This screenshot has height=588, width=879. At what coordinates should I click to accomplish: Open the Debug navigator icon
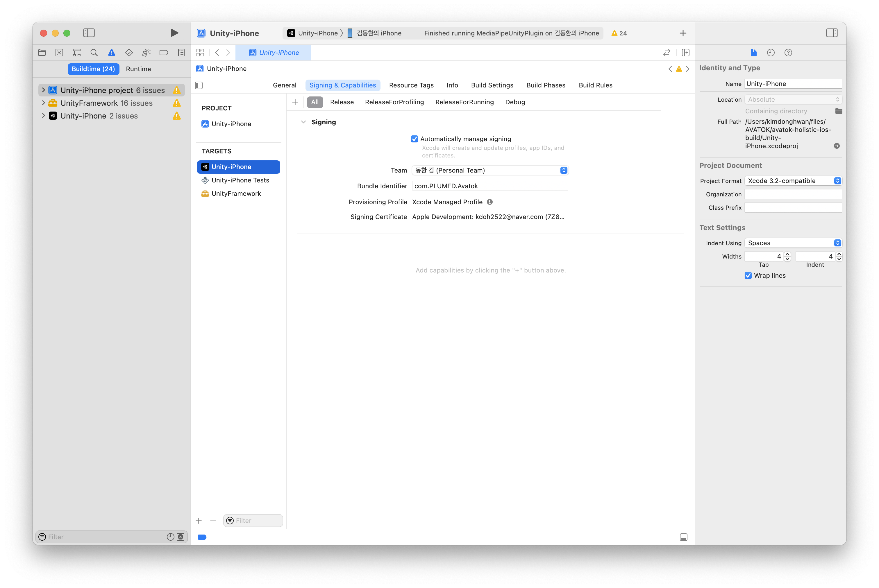pyautogui.click(x=146, y=53)
